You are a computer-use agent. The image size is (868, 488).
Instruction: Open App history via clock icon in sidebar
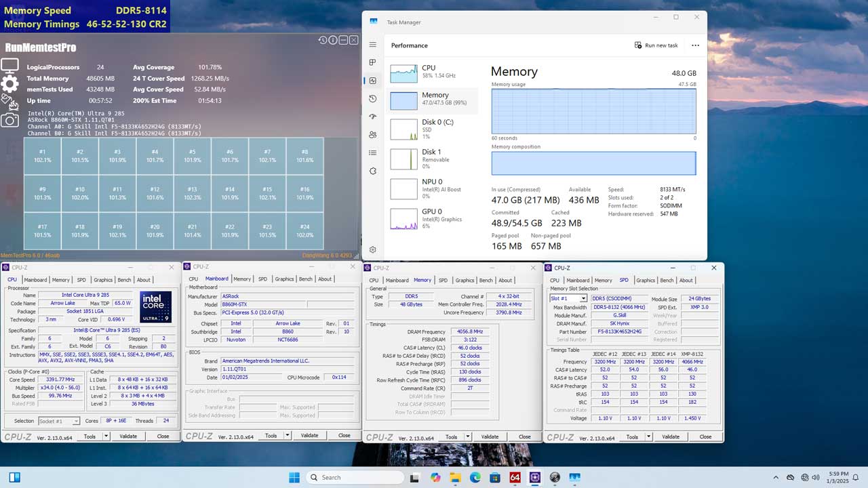tap(372, 98)
